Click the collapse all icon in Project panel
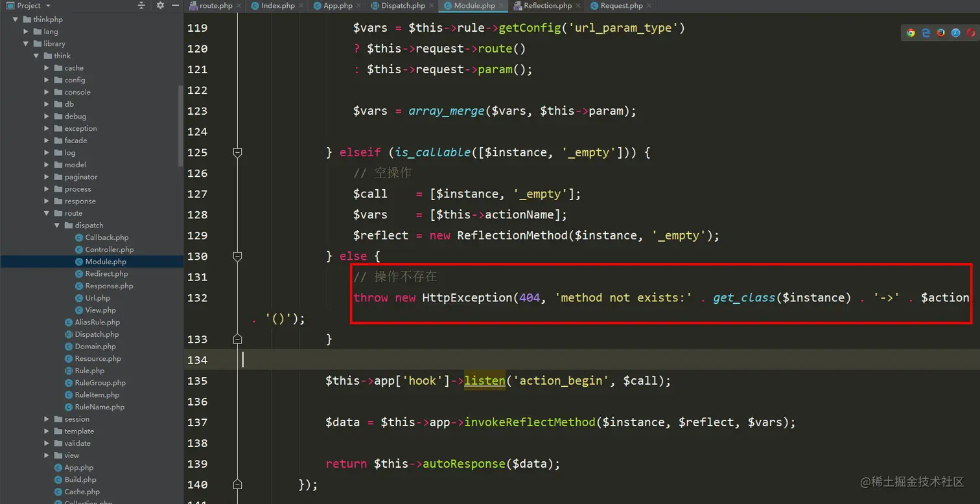This screenshot has height=504, width=980. click(x=142, y=5)
